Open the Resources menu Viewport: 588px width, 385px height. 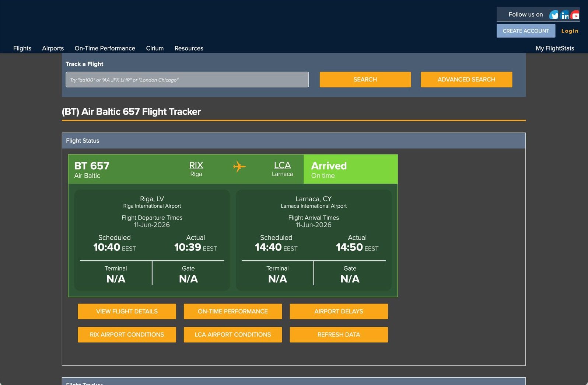pyautogui.click(x=189, y=48)
